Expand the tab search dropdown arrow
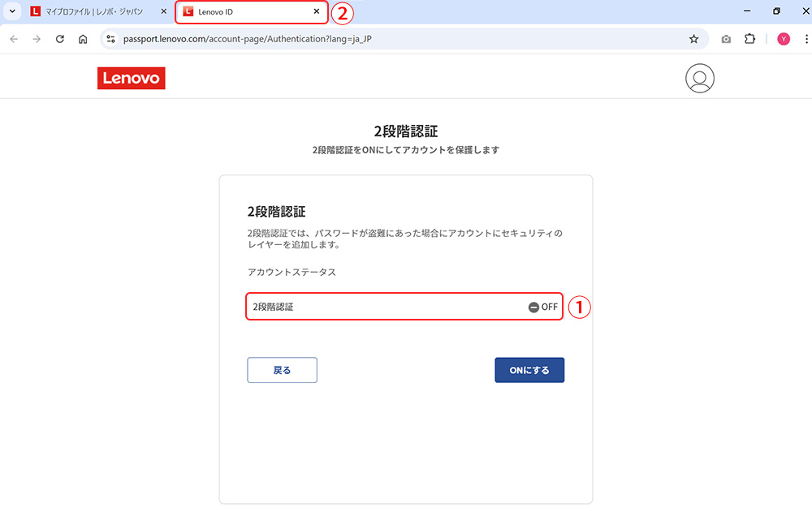Image resolution: width=812 pixels, height=529 pixels. tap(12, 11)
